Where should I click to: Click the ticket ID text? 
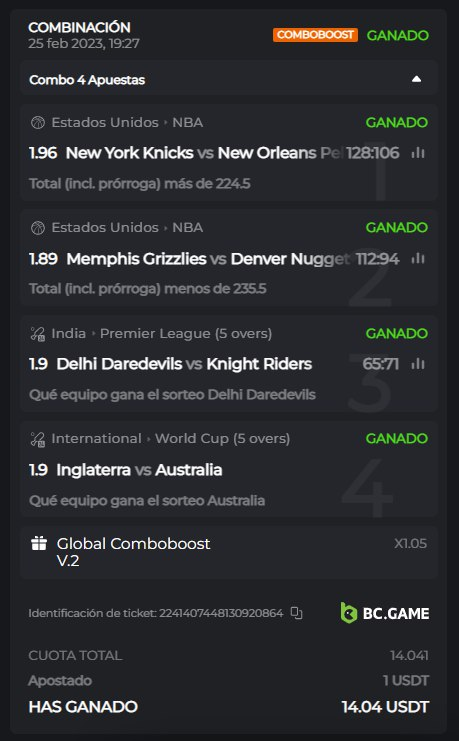coord(156,613)
